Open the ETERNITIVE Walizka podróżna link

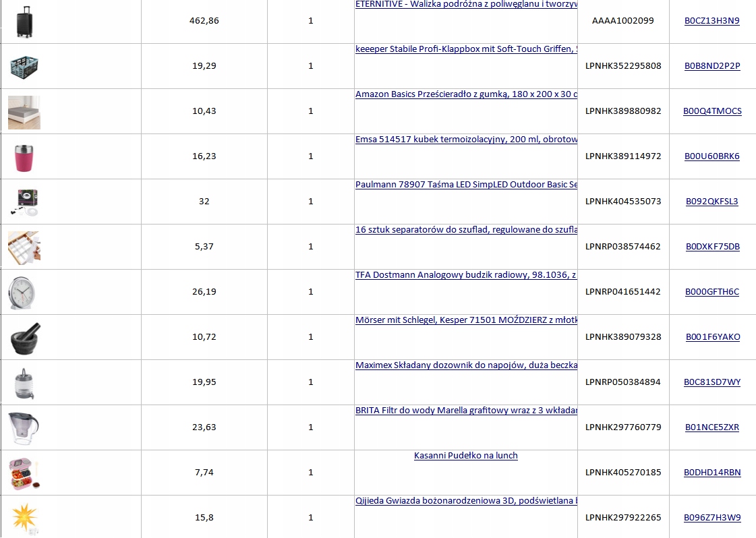(466, 4)
